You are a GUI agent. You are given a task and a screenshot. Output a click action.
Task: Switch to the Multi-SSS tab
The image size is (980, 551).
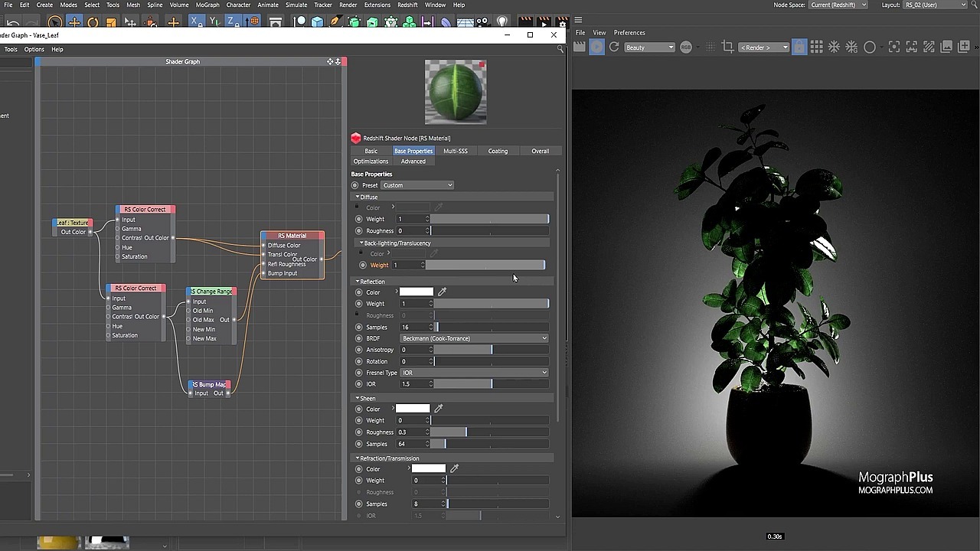455,151
